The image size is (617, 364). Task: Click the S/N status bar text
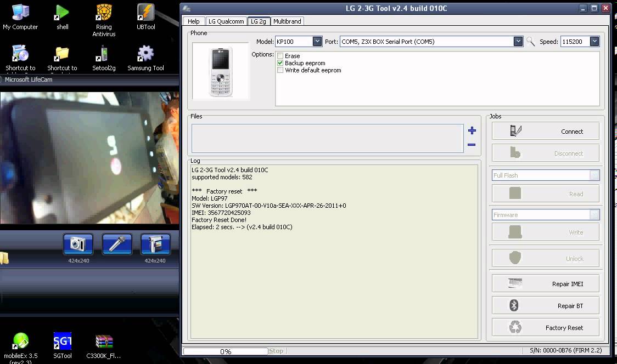pos(565,350)
